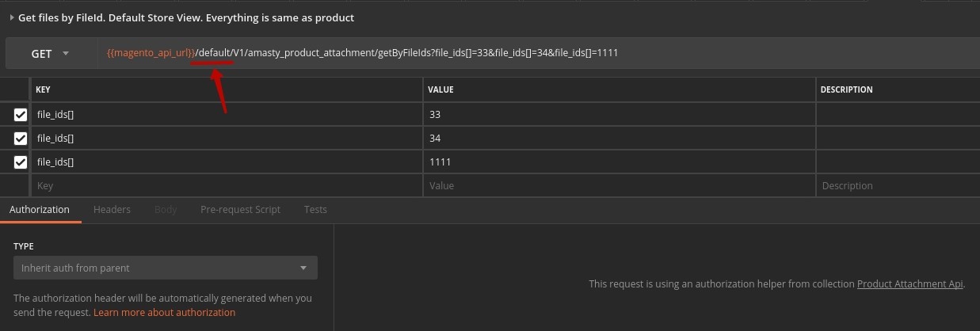This screenshot has width=980, height=331.
Task: Edit the value cell containing 34
Action: (618, 139)
